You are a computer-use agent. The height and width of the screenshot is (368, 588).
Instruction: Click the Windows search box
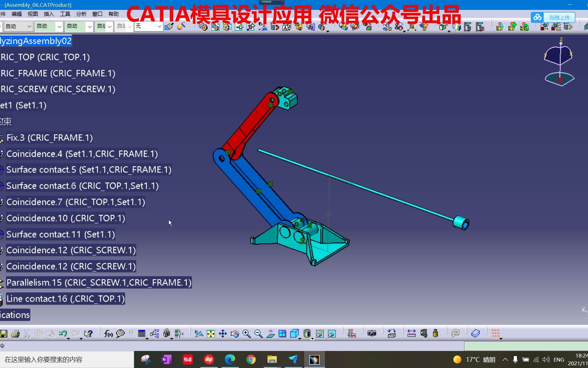click(67, 359)
